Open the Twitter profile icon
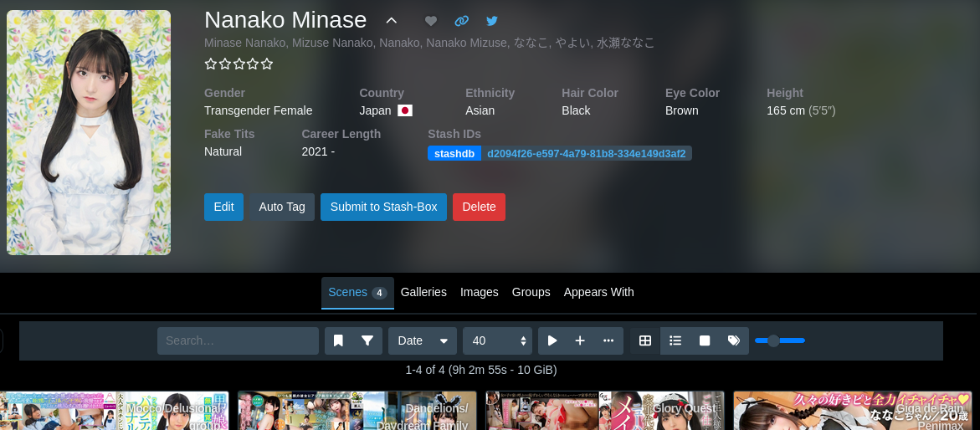The height and width of the screenshot is (430, 980). (492, 21)
